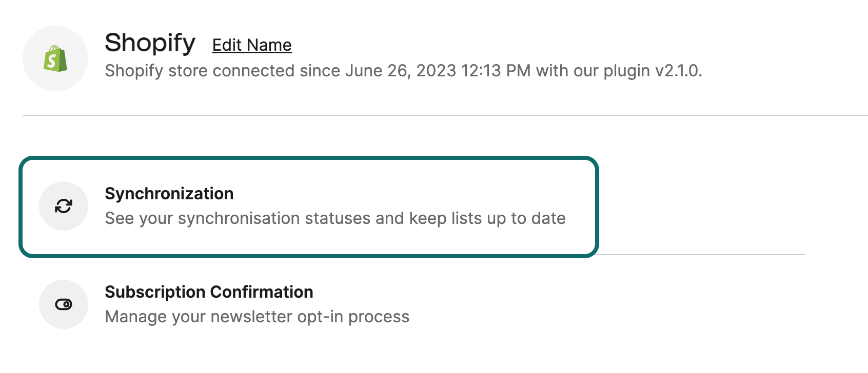
Task: Click the grey circle behind Shopify logo
Action: point(55,58)
